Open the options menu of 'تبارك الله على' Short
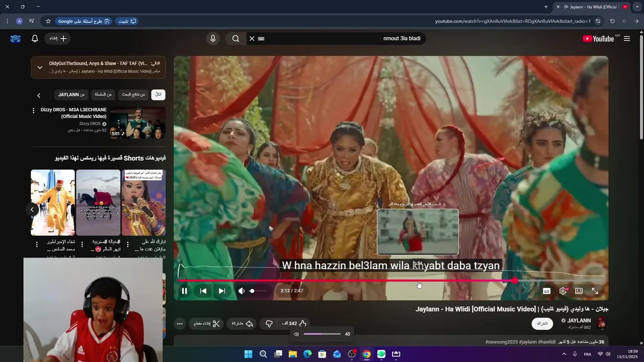The width and height of the screenshot is (644, 362). click(x=128, y=244)
